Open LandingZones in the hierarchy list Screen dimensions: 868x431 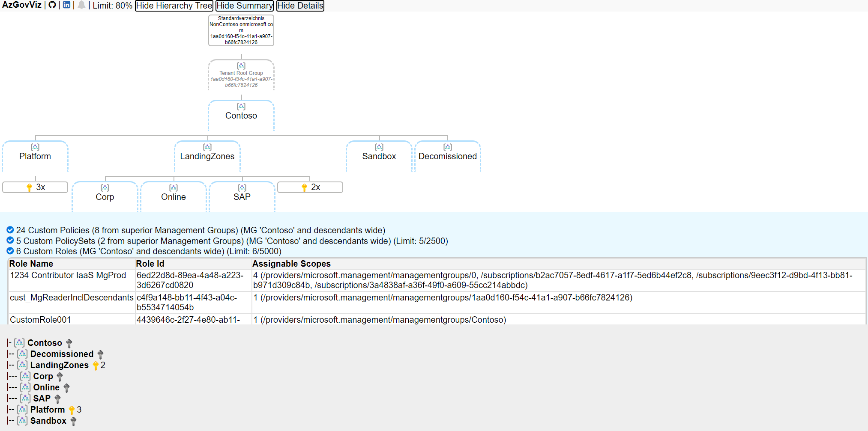tap(60, 365)
